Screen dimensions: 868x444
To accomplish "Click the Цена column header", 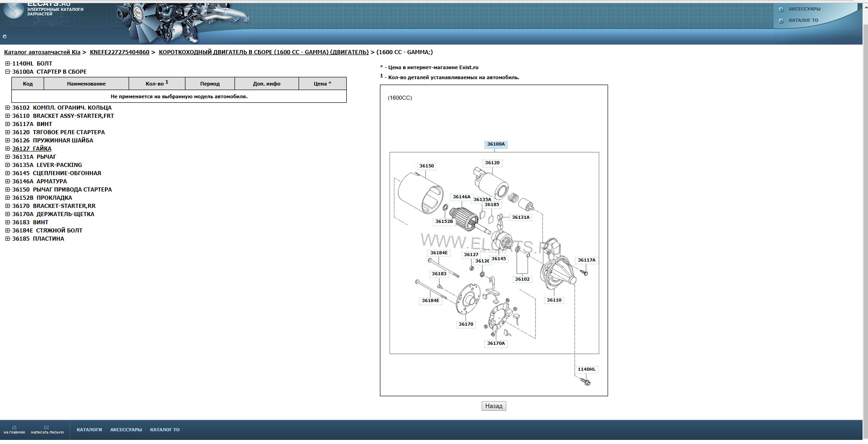I will pos(323,84).
